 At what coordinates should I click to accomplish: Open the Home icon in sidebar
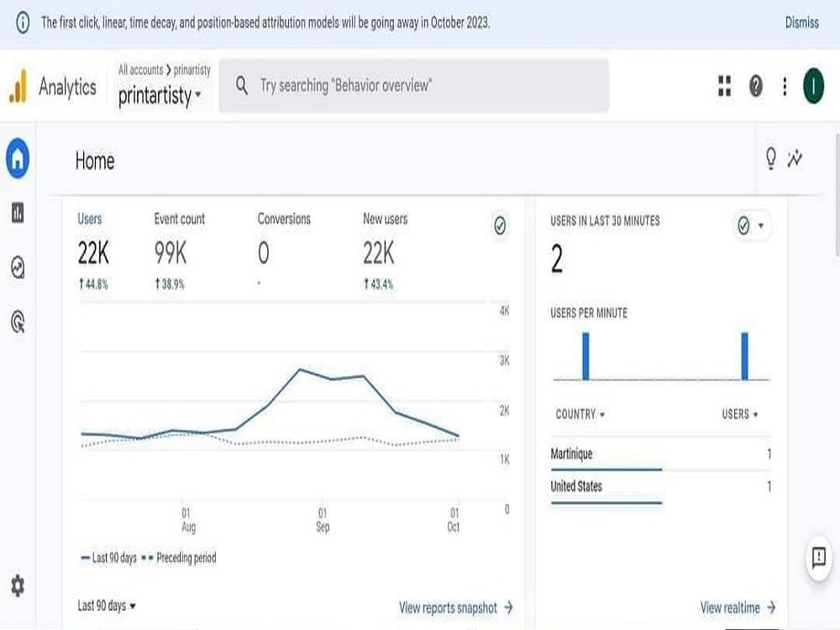[18, 159]
